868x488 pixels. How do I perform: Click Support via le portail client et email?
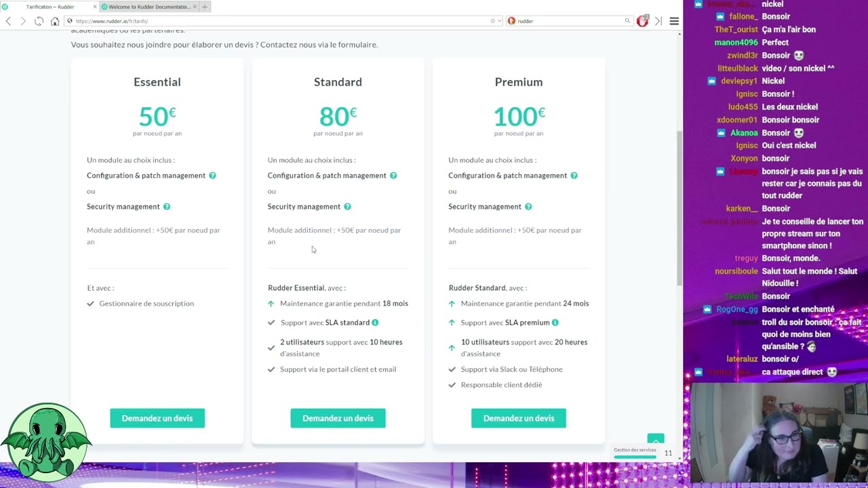(338, 369)
